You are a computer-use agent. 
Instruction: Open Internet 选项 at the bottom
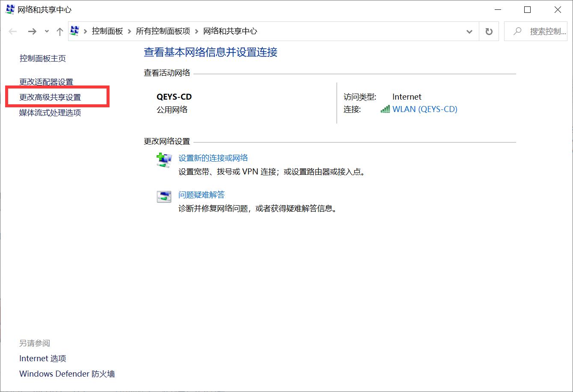point(42,358)
